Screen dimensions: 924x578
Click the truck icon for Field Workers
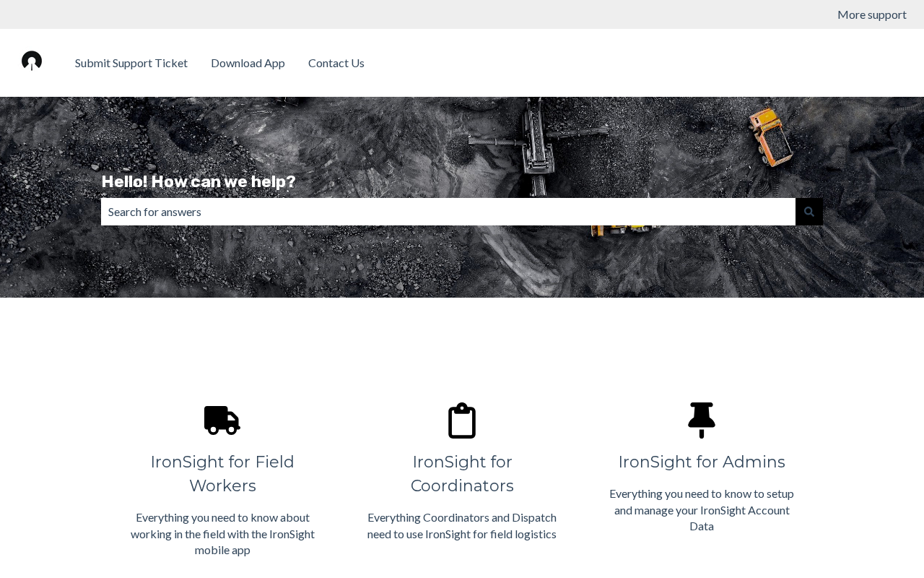[x=222, y=420]
